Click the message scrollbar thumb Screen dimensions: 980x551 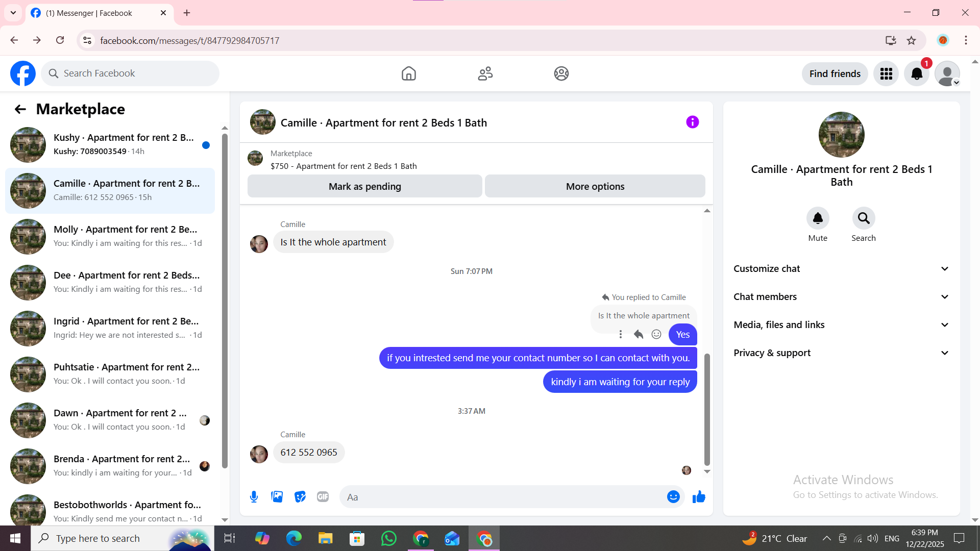click(707, 408)
